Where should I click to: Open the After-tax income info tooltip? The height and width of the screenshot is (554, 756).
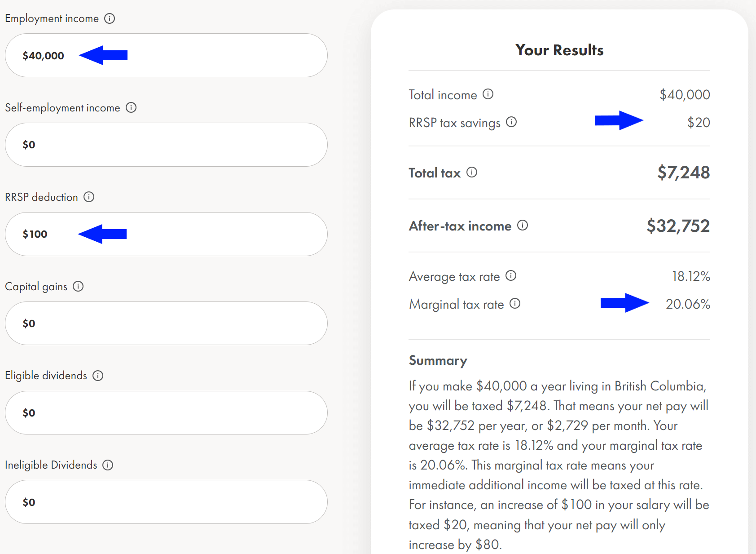coord(523,226)
